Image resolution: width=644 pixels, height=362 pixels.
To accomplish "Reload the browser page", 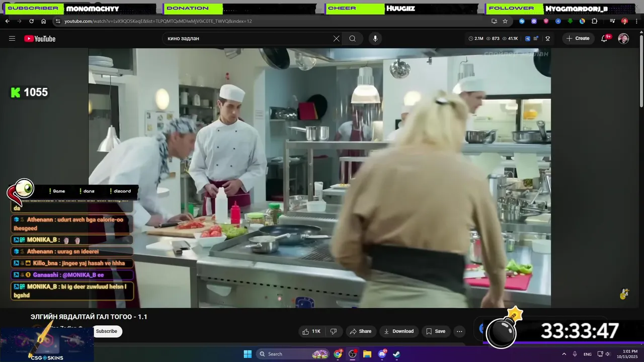I will coord(31,21).
